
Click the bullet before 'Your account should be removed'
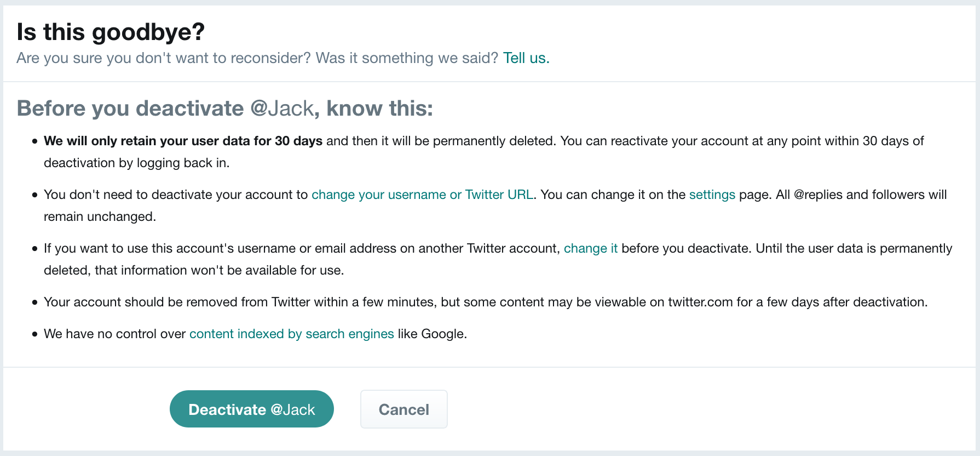coord(34,303)
